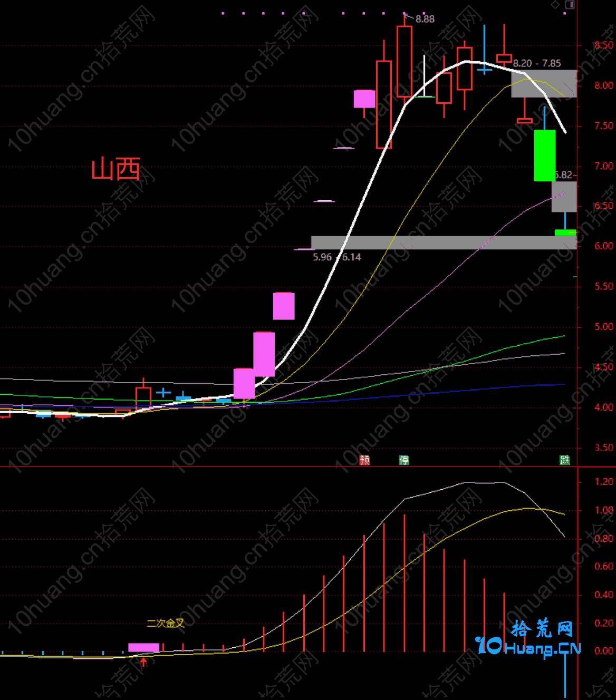Click the 3.50 price axis value

604,448
